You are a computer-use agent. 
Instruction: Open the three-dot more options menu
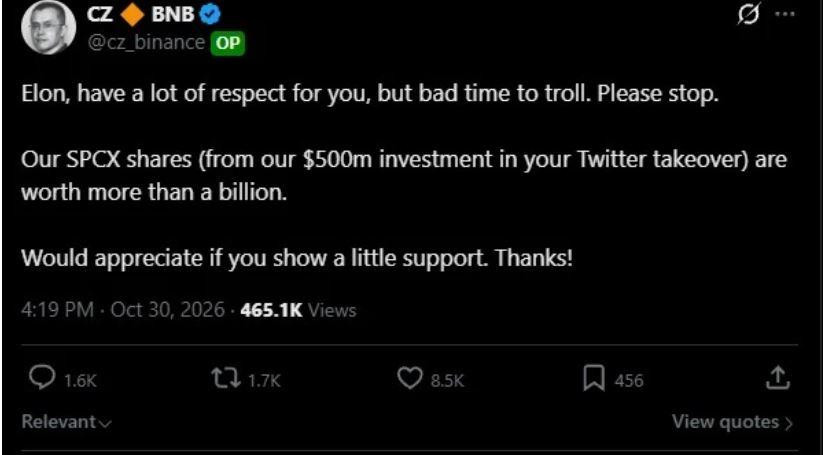point(784,14)
